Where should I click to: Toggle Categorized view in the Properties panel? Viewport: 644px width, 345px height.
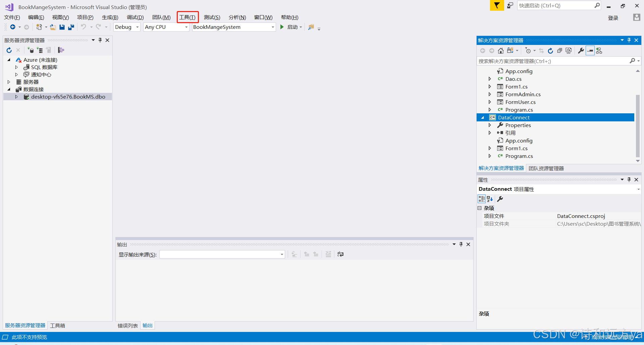coord(482,199)
